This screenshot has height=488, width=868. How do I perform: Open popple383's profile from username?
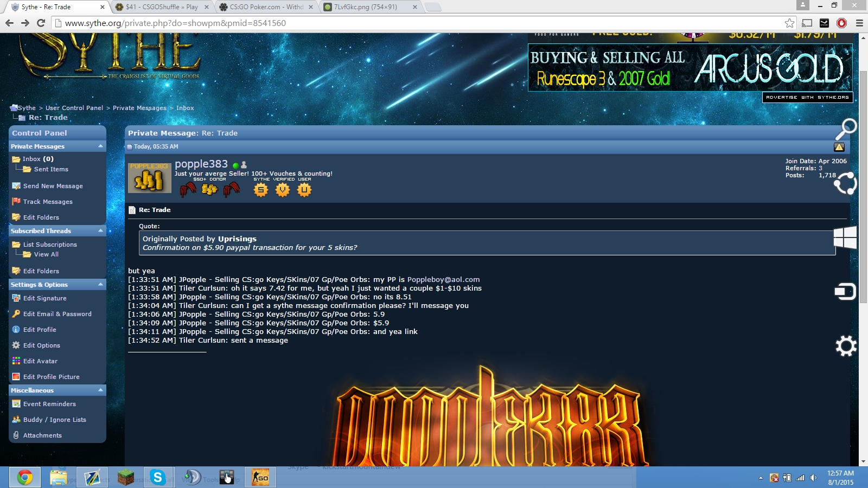click(201, 164)
